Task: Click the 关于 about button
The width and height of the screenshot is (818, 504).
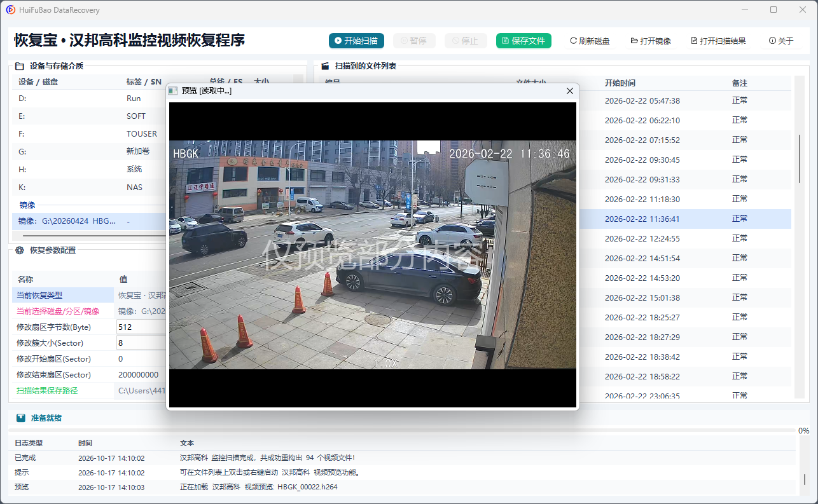Action: [x=781, y=41]
